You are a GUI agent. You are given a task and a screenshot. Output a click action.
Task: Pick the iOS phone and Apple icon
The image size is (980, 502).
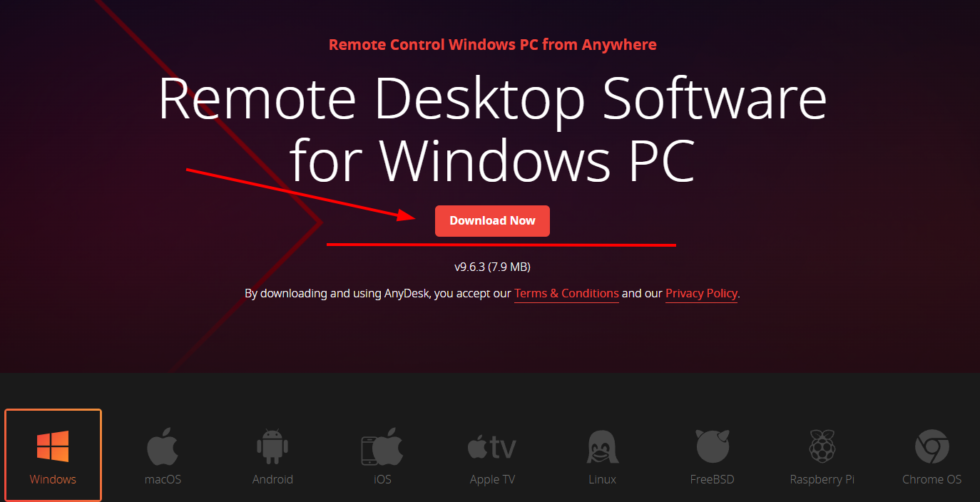(x=382, y=446)
